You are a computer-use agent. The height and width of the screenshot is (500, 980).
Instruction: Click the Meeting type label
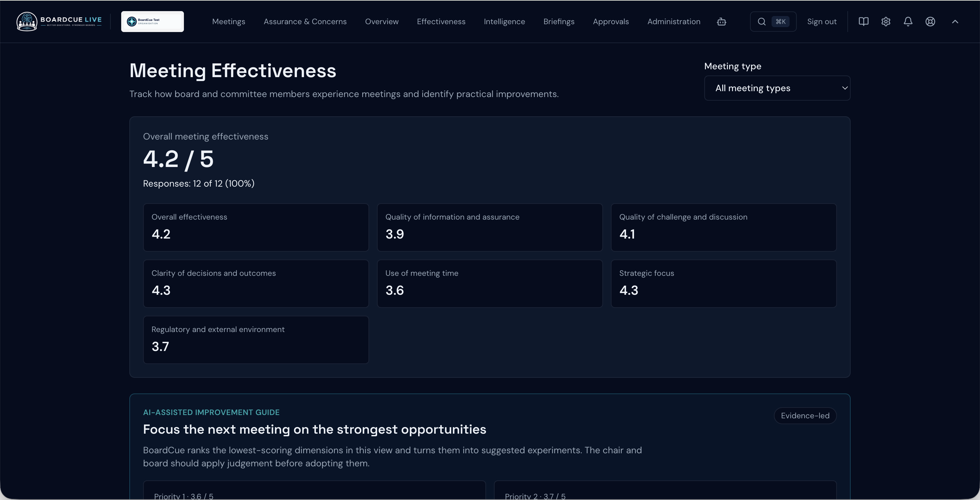tap(733, 66)
